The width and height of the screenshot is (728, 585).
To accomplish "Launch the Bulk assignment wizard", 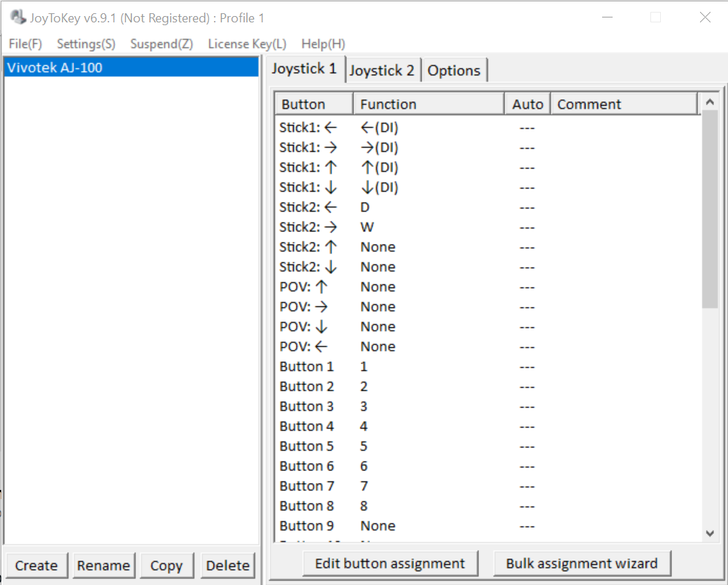I will pyautogui.click(x=582, y=563).
